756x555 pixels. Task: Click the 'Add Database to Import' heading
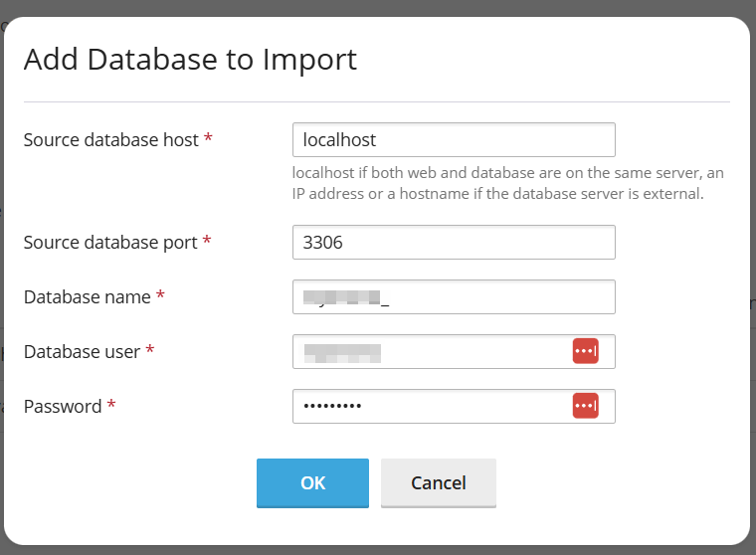pyautogui.click(x=190, y=60)
